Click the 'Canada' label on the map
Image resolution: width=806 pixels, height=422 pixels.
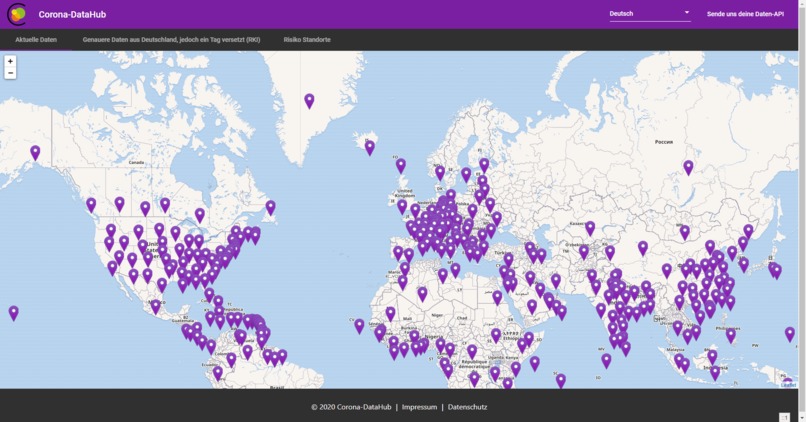tap(136, 162)
